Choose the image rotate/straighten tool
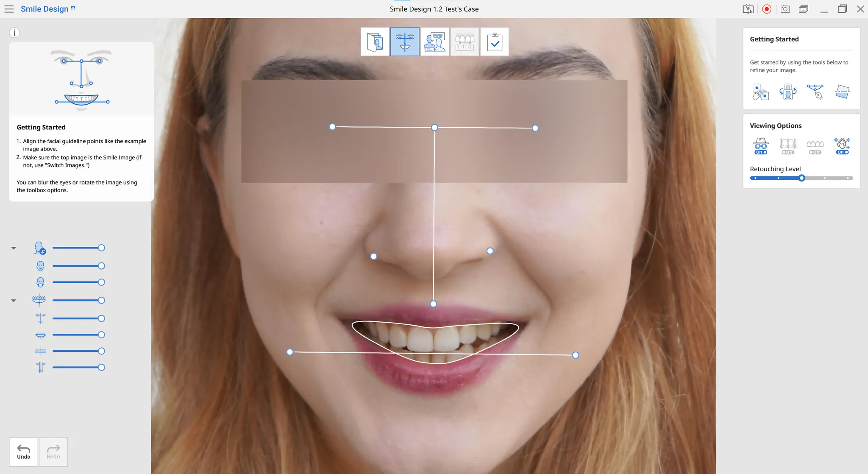 [843, 92]
